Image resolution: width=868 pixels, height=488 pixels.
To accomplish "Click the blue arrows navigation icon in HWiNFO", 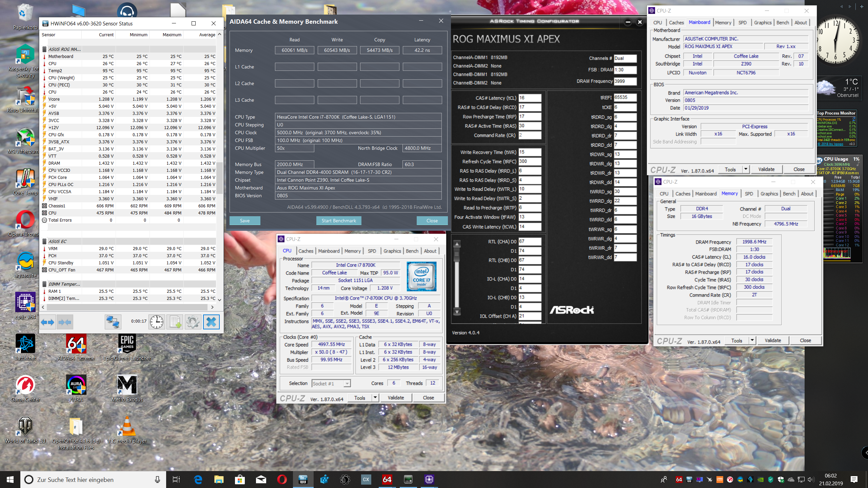I will pyautogui.click(x=47, y=322).
